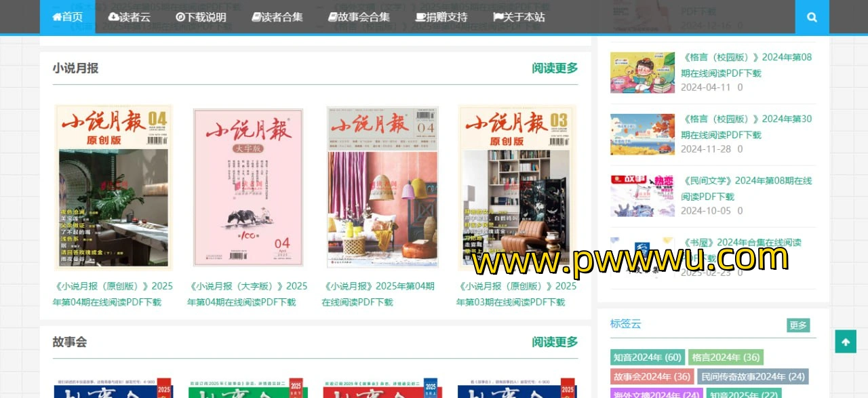The height and width of the screenshot is (398, 868).
Task: Click 阅读更多 beside 小说月报 heading
Action: [555, 68]
